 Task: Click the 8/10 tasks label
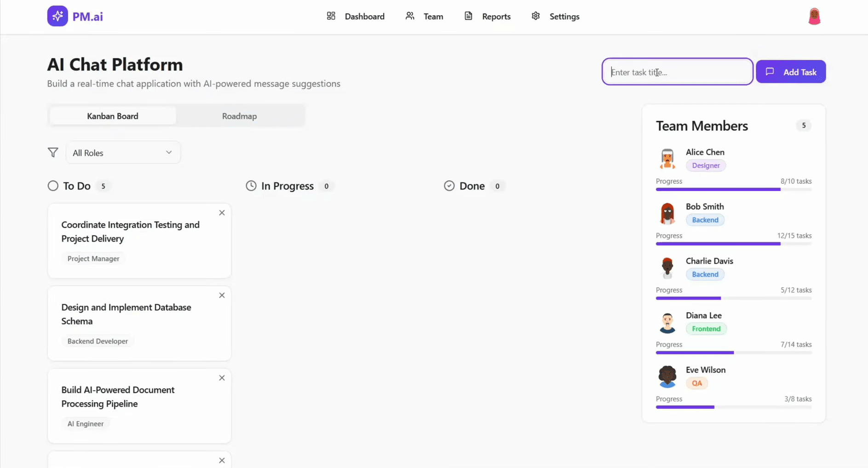pyautogui.click(x=796, y=181)
